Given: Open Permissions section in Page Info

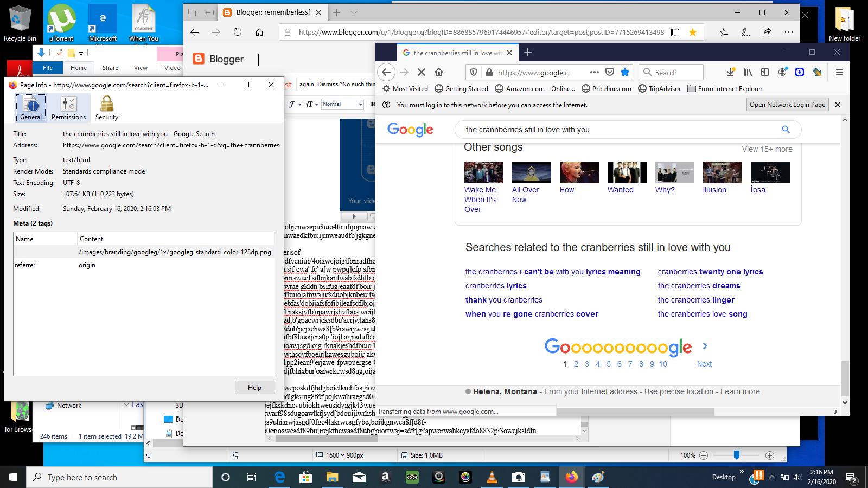Looking at the screenshot, I should point(68,107).
